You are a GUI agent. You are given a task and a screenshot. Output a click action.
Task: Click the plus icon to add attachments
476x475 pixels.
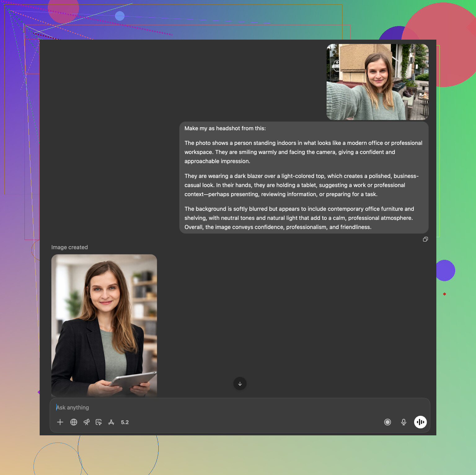tap(60, 422)
